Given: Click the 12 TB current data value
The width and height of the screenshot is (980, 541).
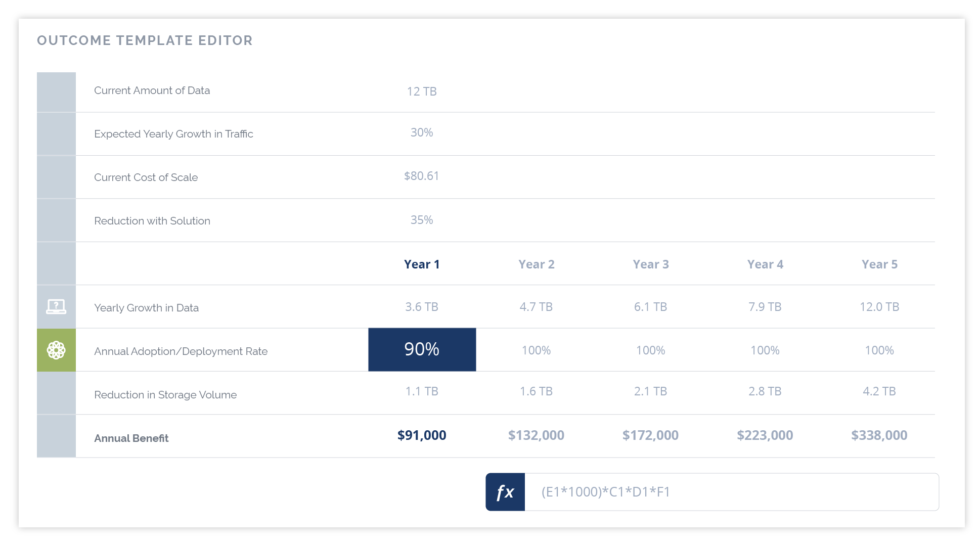Looking at the screenshot, I should coord(422,92).
